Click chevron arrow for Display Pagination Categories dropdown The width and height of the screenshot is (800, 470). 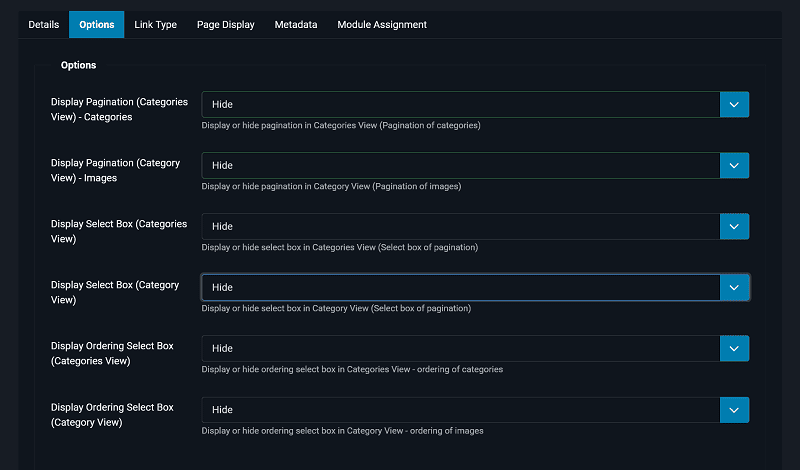coord(734,104)
